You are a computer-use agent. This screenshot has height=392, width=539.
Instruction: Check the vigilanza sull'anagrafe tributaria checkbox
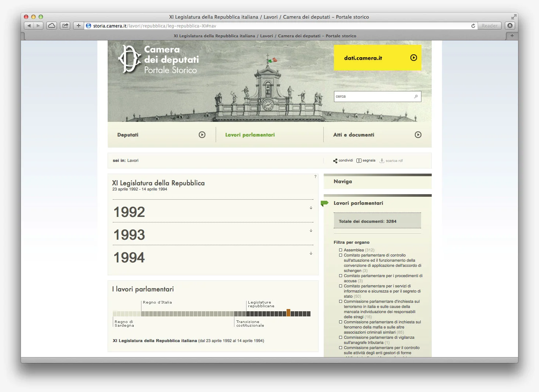pyautogui.click(x=341, y=337)
